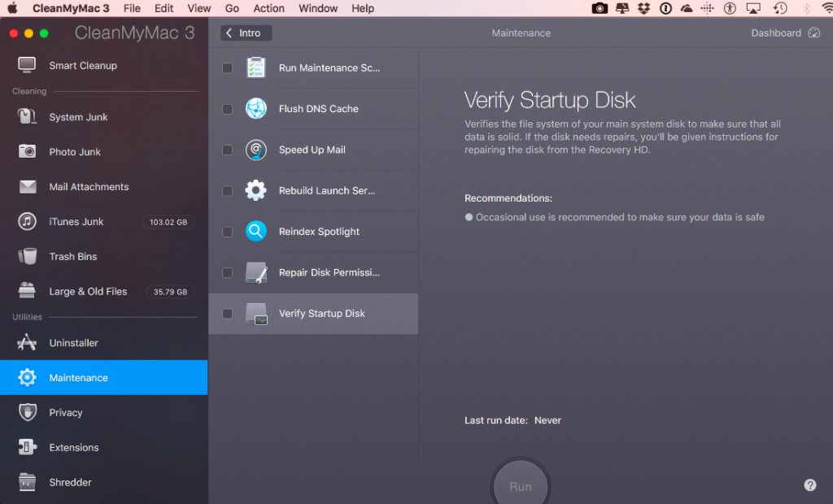Open help question mark icon
This screenshot has height=504, width=833.
click(x=810, y=484)
